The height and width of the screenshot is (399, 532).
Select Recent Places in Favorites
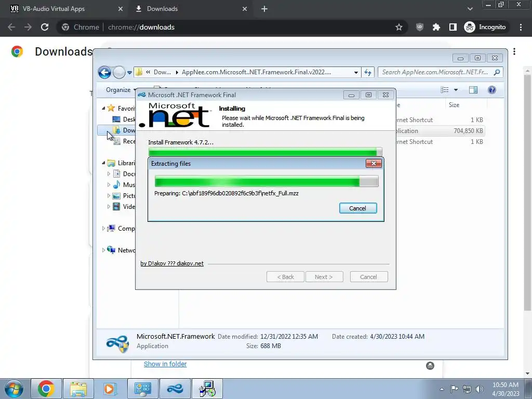(124, 141)
